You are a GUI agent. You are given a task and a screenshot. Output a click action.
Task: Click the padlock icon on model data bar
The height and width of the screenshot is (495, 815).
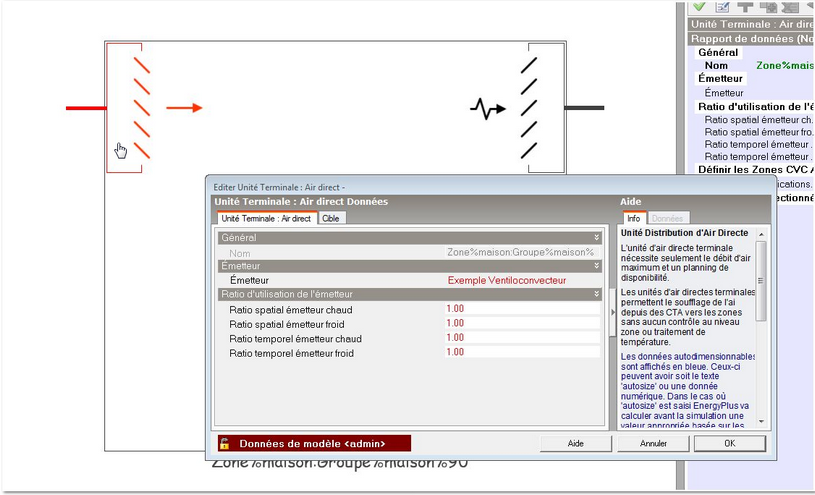coord(225,443)
